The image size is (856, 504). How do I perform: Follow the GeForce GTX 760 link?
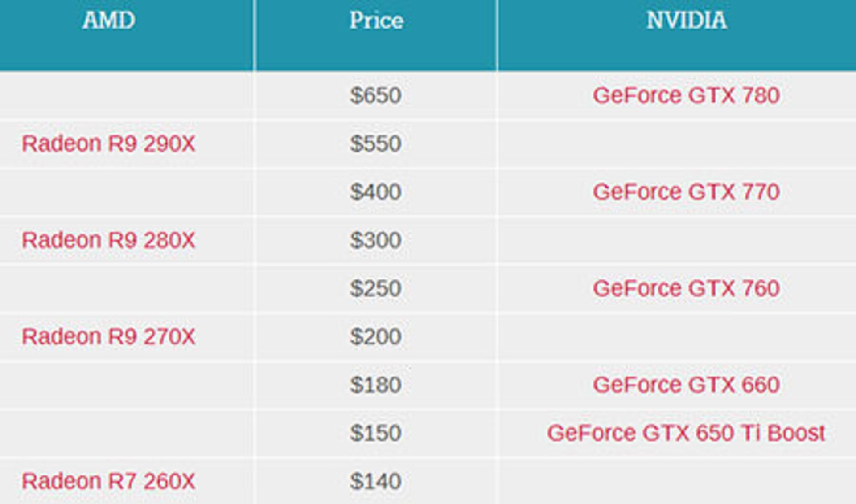[686, 288]
